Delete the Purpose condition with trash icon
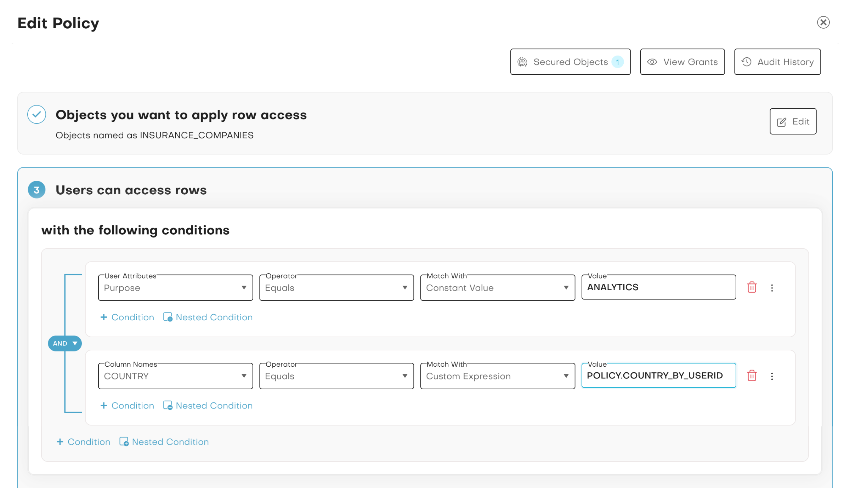The image size is (850, 504). pos(752,287)
